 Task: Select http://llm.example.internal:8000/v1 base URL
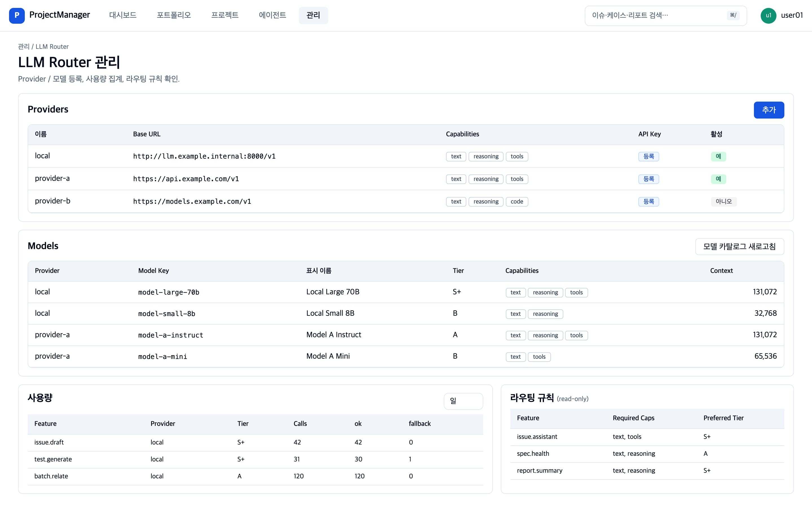(x=204, y=156)
